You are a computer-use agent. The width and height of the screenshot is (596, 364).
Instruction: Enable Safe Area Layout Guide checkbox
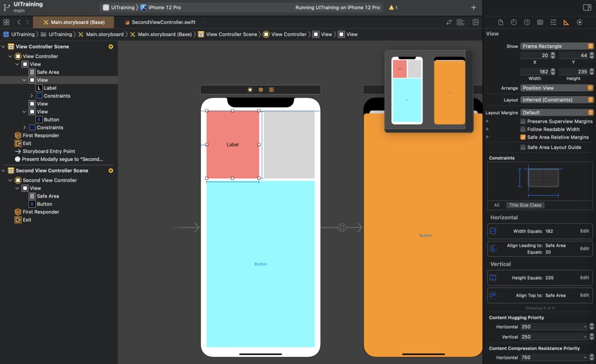(523, 147)
